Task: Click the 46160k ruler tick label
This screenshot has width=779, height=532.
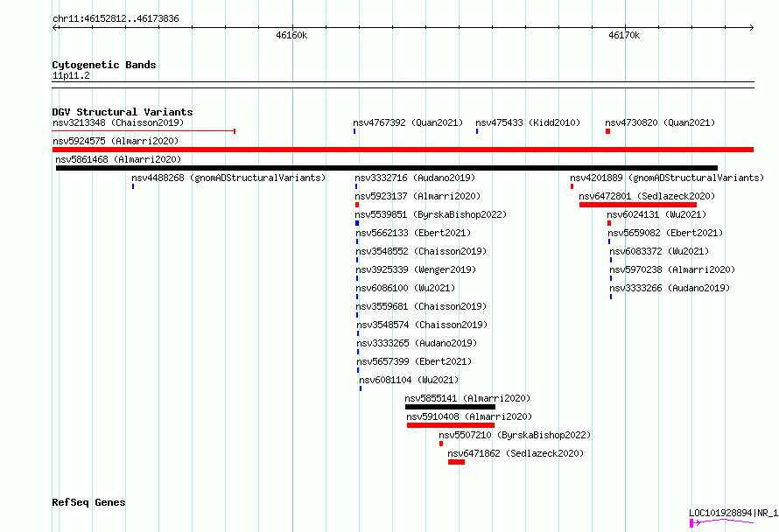Action: (x=291, y=35)
